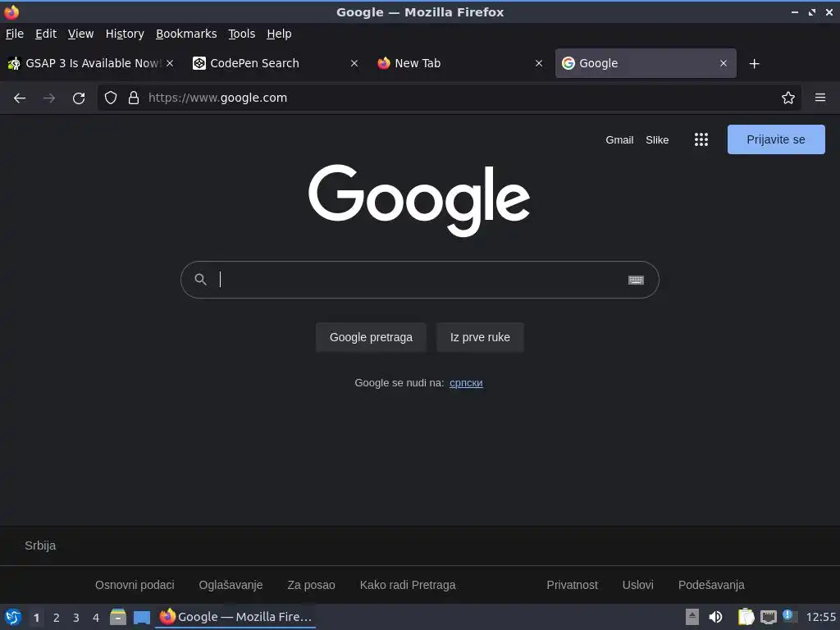Open the on-screen keyboard in search box

click(x=636, y=280)
